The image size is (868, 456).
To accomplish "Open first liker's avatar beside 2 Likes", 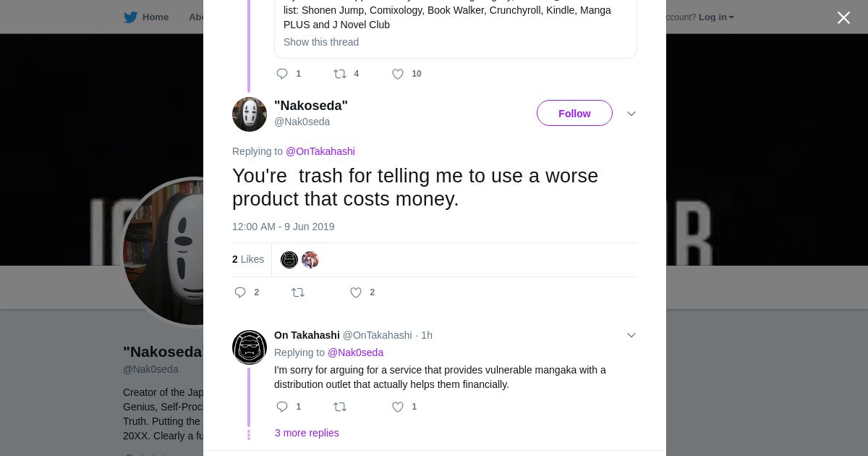I will click(x=289, y=260).
